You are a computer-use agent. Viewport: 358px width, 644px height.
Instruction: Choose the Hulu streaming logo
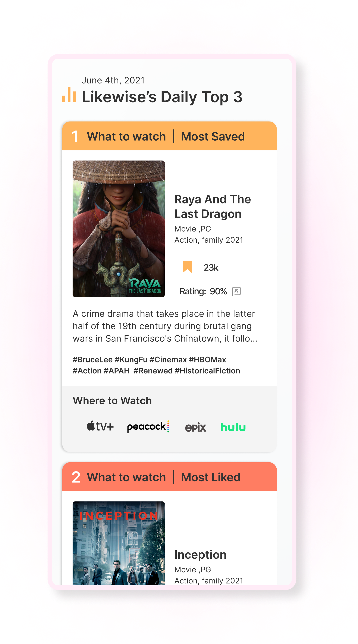(x=233, y=427)
